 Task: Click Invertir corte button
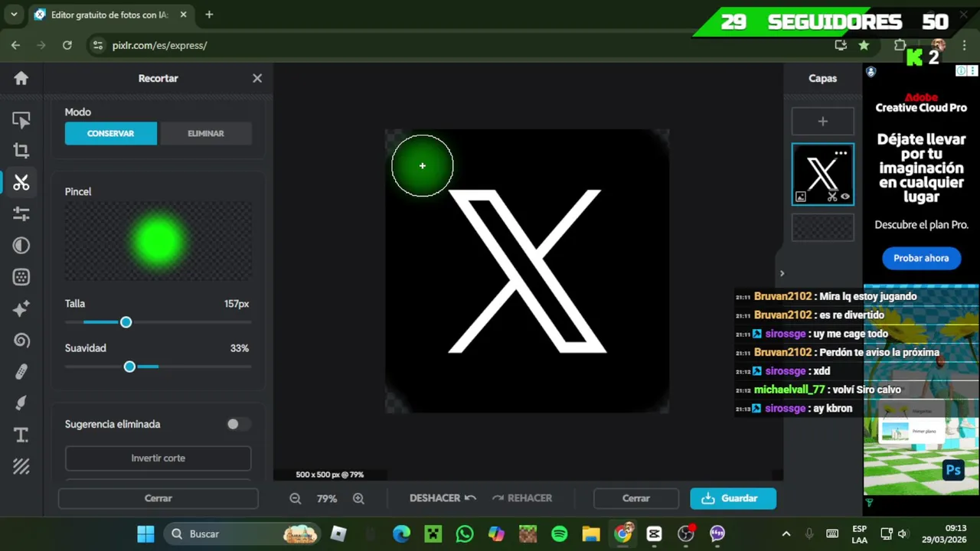(158, 458)
